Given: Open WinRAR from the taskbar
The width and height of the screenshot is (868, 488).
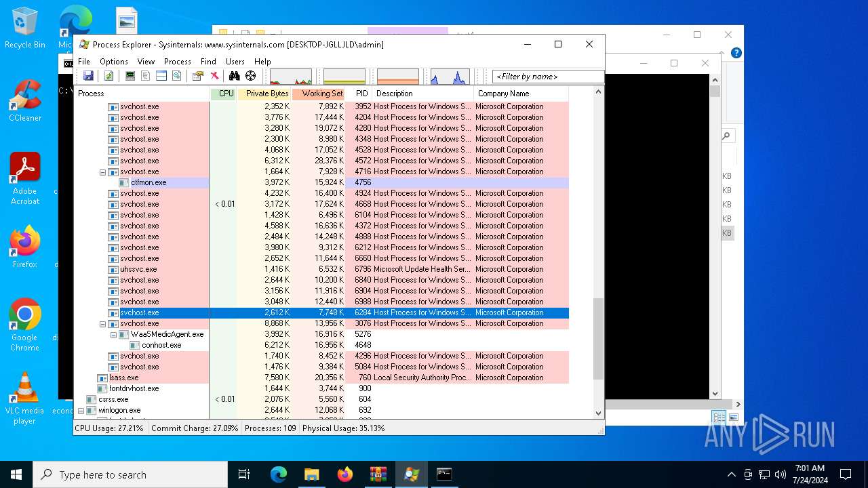Looking at the screenshot, I should click(x=378, y=474).
